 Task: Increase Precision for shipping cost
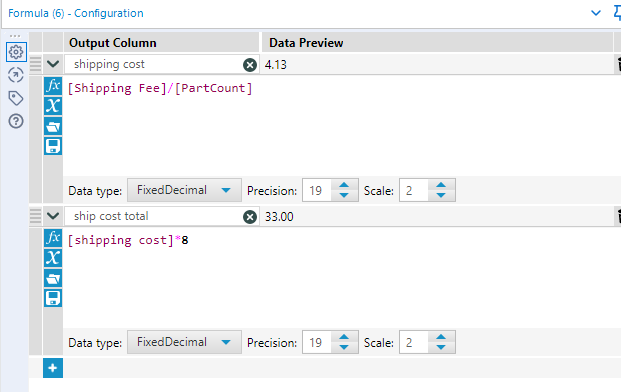(344, 185)
